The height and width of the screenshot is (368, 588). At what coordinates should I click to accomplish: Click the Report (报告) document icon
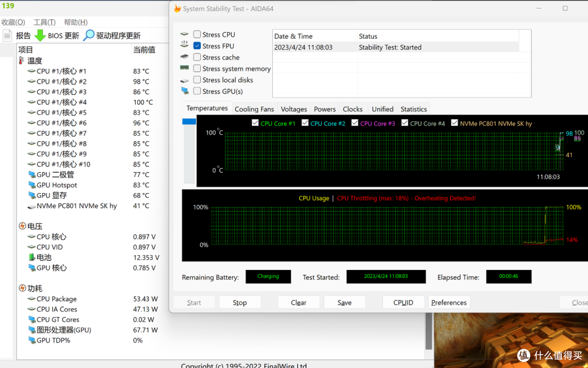[8, 35]
